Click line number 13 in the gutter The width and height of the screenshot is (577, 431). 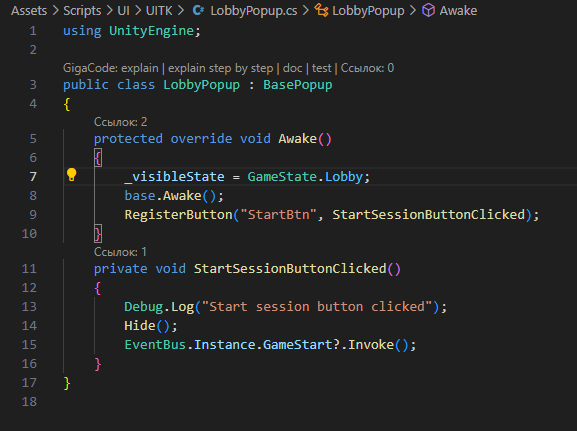[x=29, y=307]
